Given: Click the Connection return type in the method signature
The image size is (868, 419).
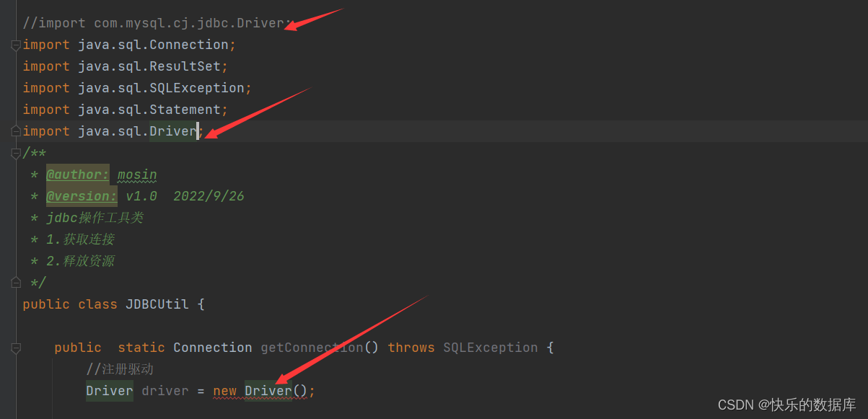Looking at the screenshot, I should pyautogui.click(x=212, y=347).
